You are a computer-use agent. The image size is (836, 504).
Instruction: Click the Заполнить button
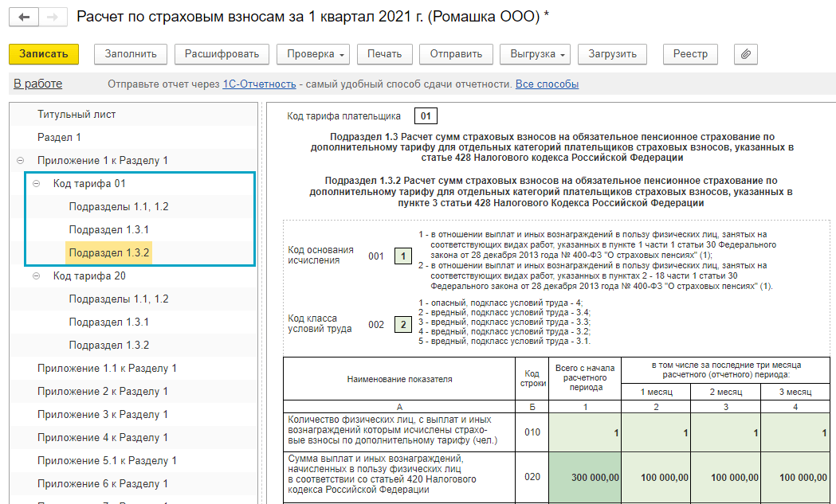pos(131,54)
